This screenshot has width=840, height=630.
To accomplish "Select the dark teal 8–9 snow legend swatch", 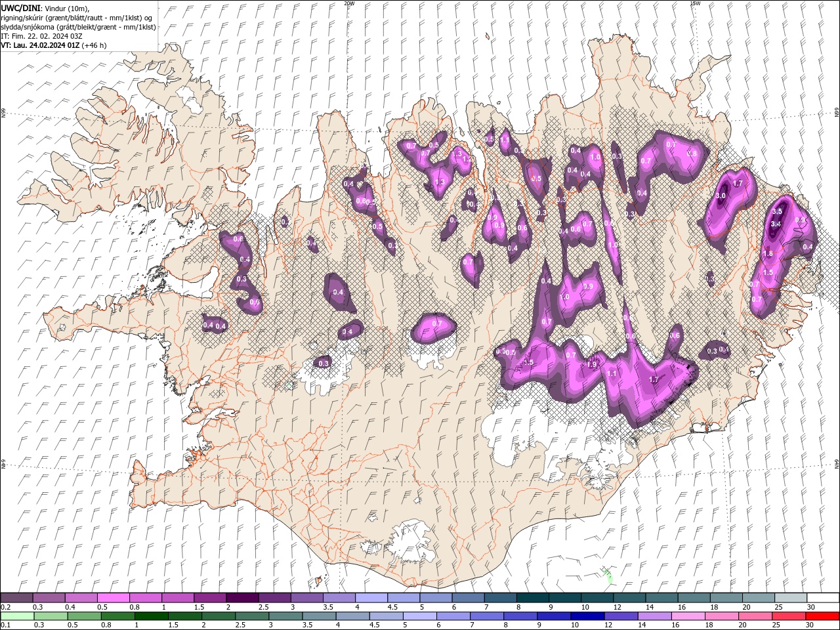I will pyautogui.click(x=532, y=598).
